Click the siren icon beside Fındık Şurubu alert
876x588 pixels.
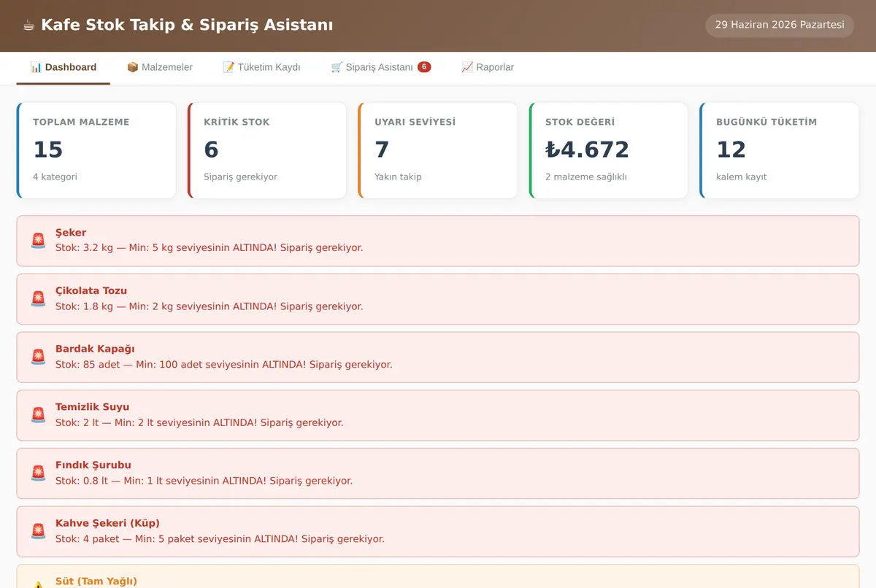click(38, 473)
